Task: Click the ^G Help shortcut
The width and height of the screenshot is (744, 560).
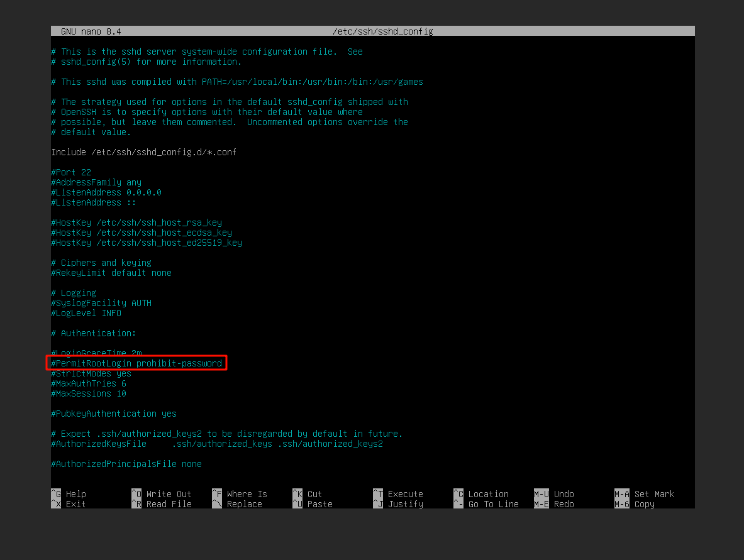Action: [69, 494]
